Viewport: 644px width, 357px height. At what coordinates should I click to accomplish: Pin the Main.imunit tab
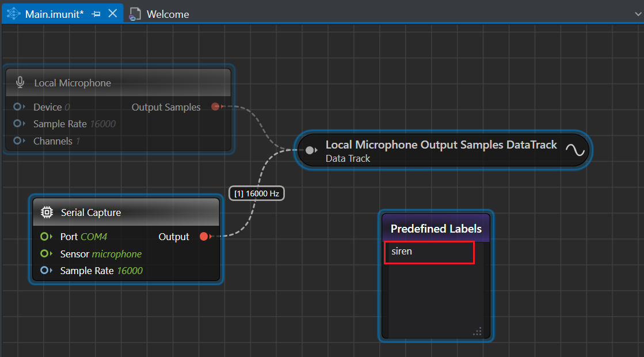(96, 14)
